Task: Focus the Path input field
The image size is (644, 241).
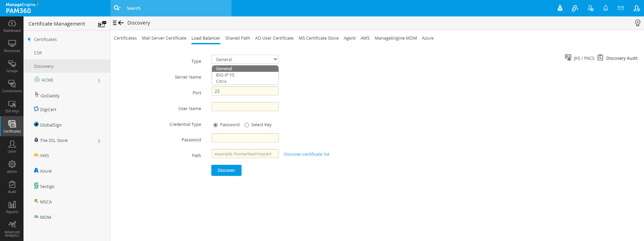Action: [x=245, y=154]
